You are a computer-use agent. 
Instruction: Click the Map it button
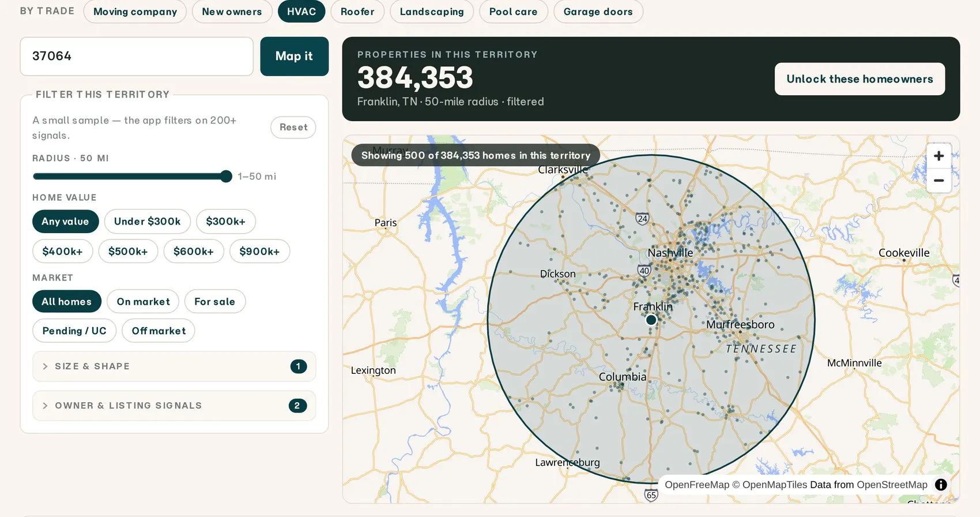pos(294,56)
